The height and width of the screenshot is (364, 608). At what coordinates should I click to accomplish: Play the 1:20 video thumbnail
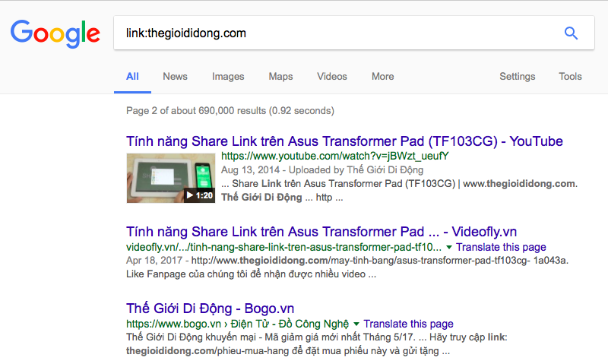click(170, 178)
